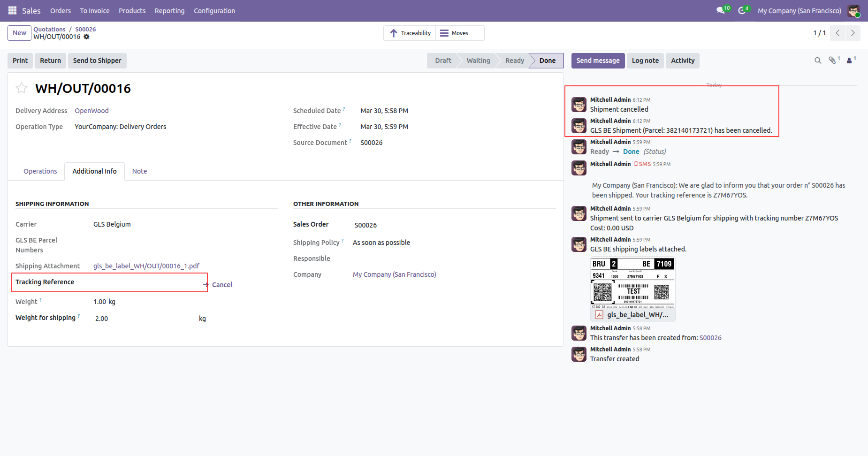Search chatter messages with magnifier icon
868x456 pixels.
pos(818,61)
